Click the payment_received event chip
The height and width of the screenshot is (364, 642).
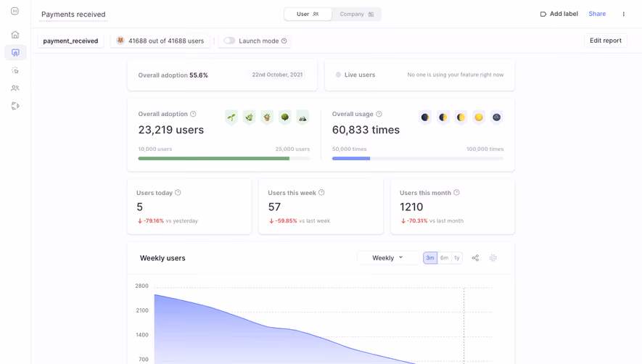coord(70,41)
